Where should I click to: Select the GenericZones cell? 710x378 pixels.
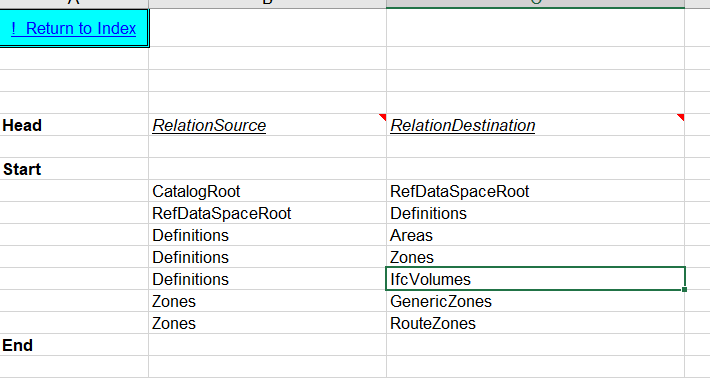[x=535, y=301]
